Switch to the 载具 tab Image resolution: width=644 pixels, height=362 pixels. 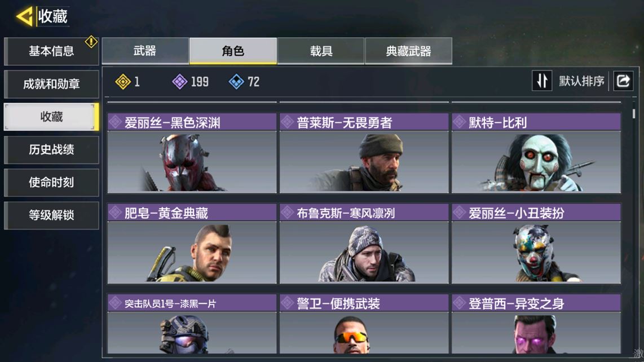(321, 51)
